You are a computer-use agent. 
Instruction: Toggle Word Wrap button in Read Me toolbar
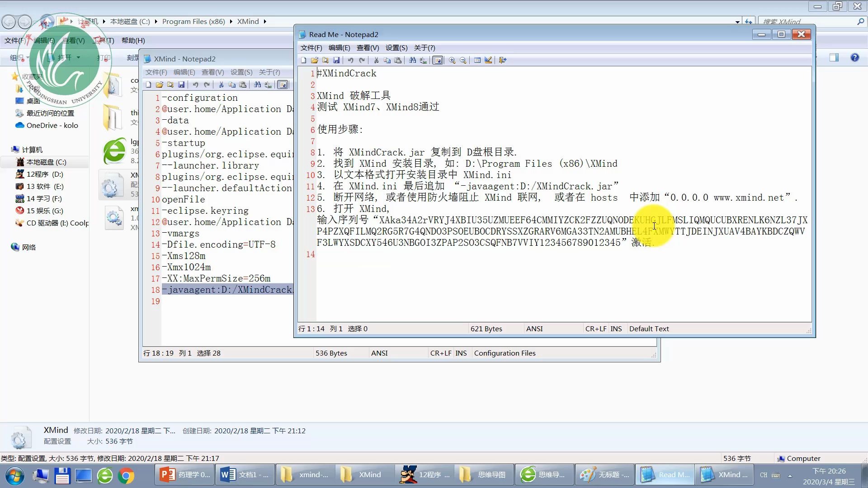pyautogui.click(x=438, y=60)
